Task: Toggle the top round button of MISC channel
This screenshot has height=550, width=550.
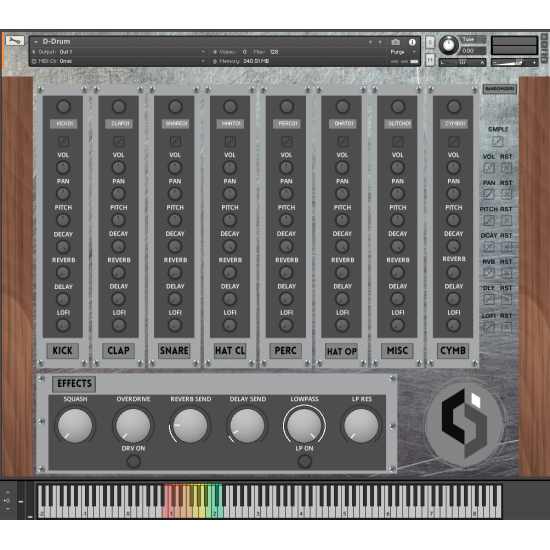Action: 398,106
